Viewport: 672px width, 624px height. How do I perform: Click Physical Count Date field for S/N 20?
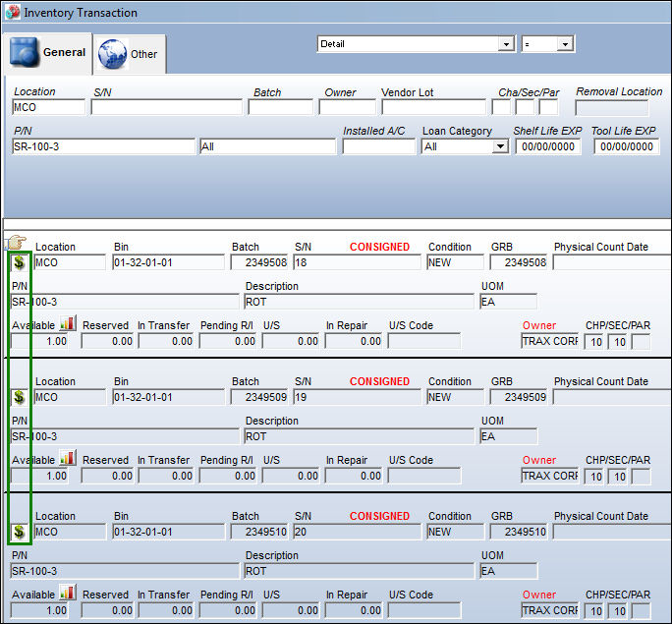(x=612, y=532)
